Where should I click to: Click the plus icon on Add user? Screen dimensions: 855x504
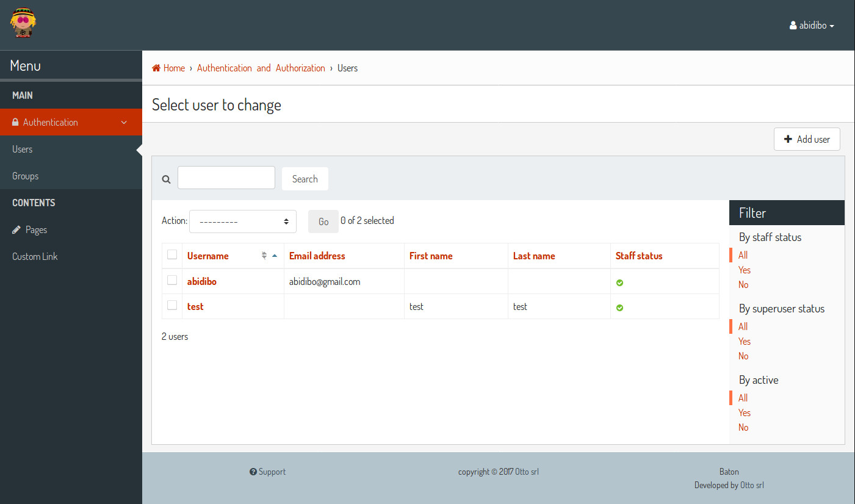point(788,139)
